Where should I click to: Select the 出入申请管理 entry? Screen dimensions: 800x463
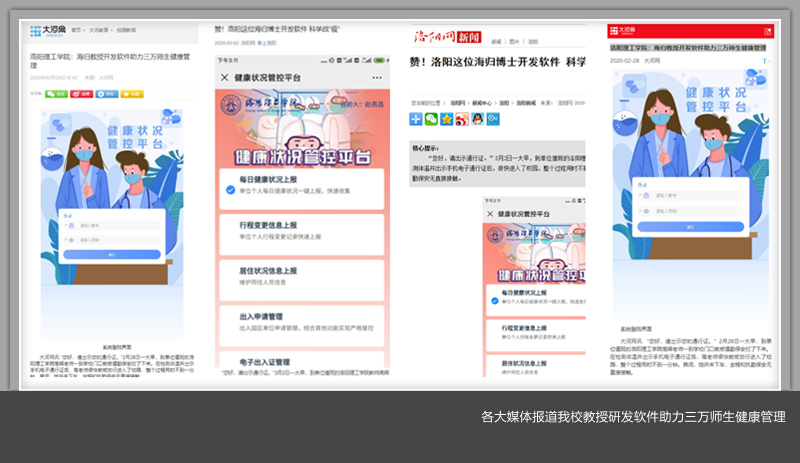300,320
